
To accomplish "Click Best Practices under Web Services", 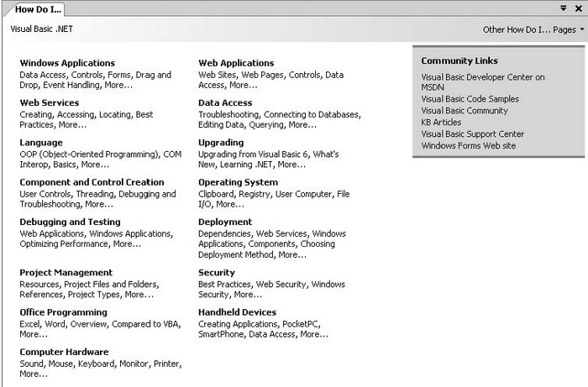I will click(87, 119).
